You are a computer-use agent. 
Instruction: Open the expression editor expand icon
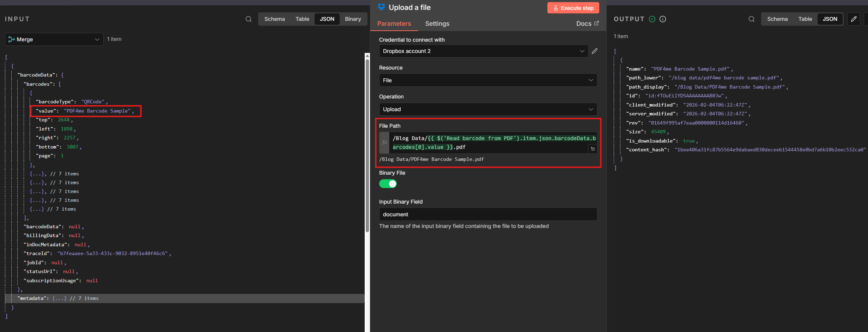point(593,149)
